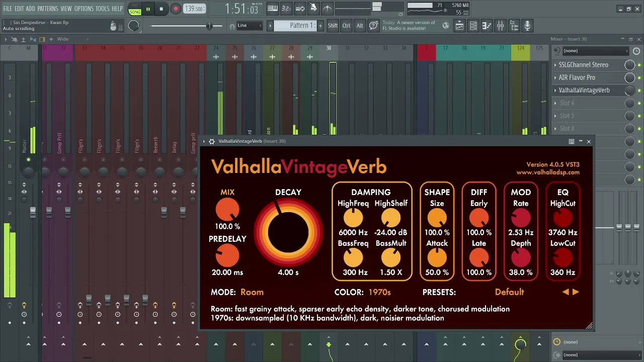
Task: Toggle the Alt modifier button
Action: point(360,26)
